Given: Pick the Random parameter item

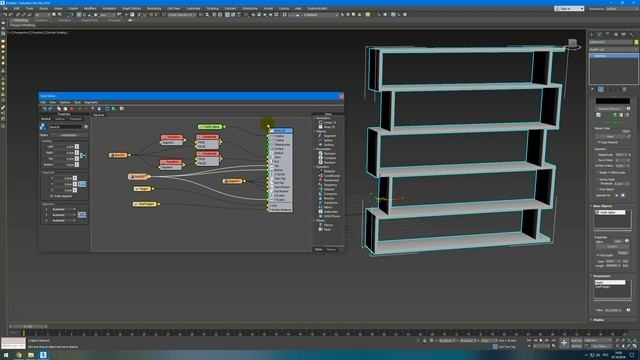Looking at the screenshot, I should 327,162.
